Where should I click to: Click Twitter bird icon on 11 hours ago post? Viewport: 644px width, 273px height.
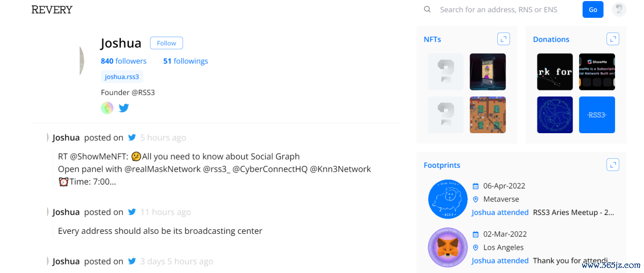[132, 212]
